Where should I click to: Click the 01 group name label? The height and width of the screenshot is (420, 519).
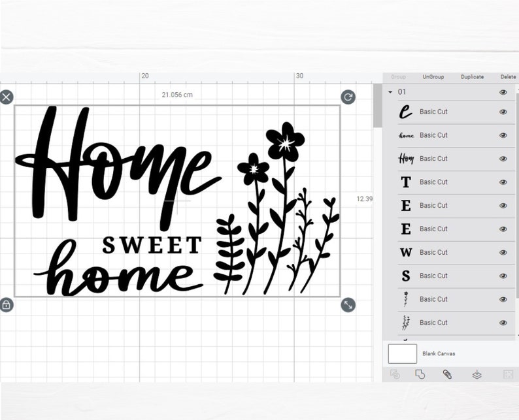pyautogui.click(x=401, y=92)
